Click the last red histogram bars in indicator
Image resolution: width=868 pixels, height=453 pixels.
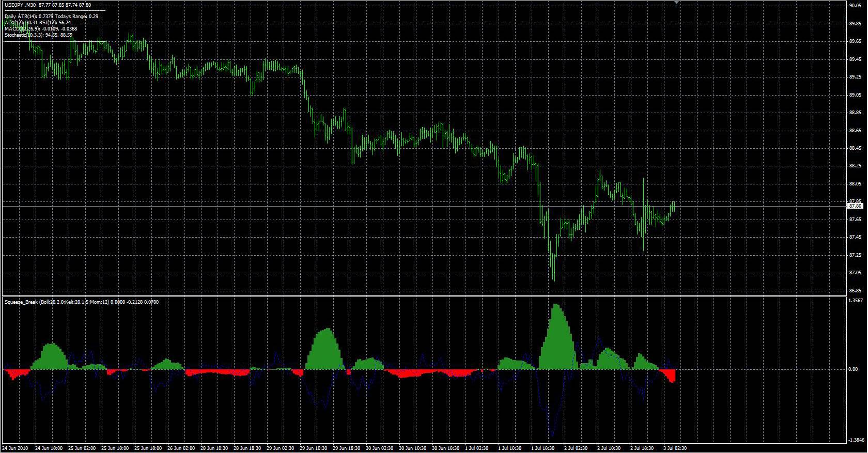[x=669, y=376]
